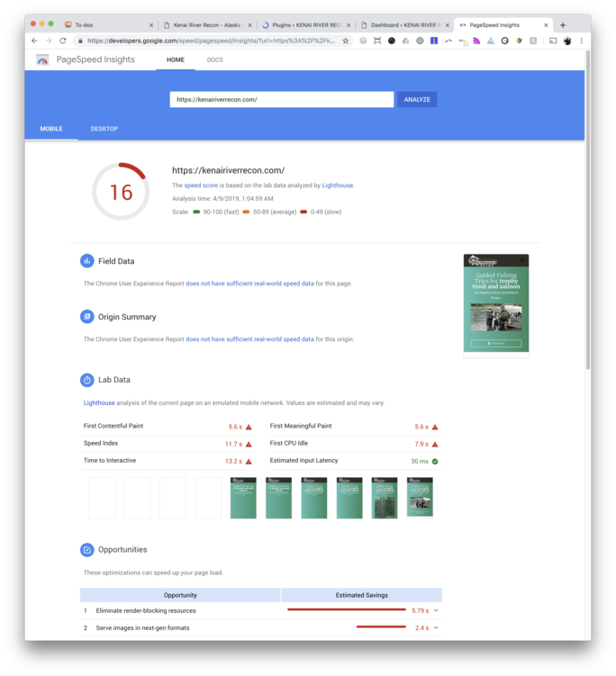Close the PageSpeed Insights browser tab
This screenshot has height=676, width=616.
coord(546,25)
